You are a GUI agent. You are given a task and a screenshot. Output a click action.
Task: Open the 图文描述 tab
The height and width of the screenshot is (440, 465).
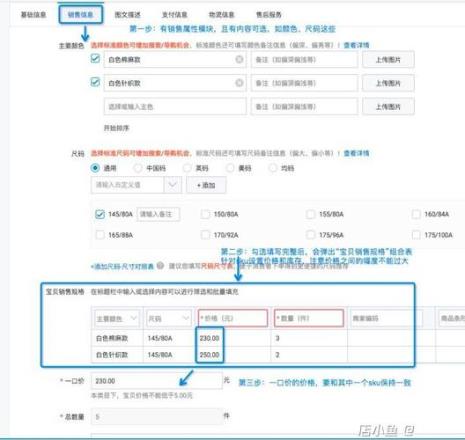(127, 15)
